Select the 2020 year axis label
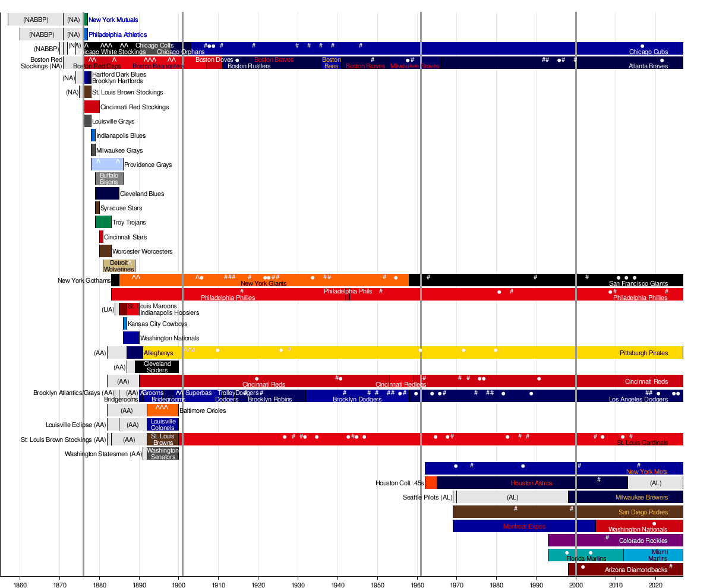 656,583
